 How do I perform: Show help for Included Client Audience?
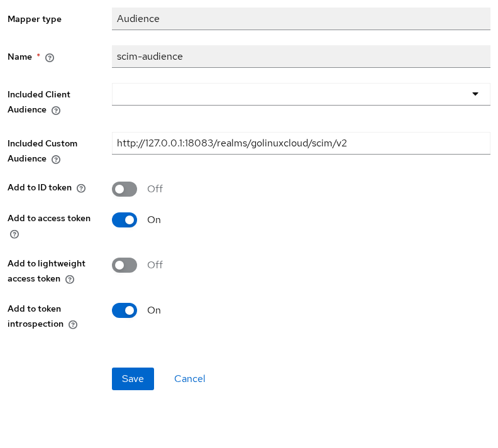coord(56,111)
